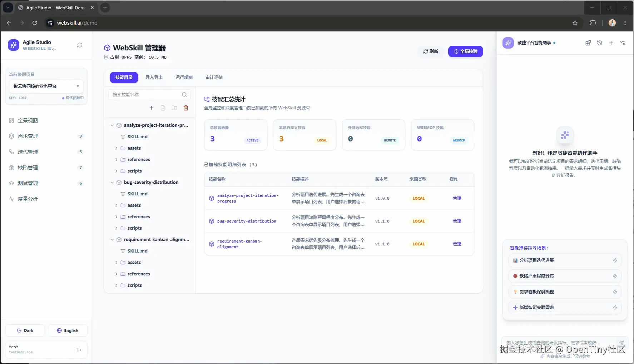Open assistant settings sliders icon
Image resolution: width=634 pixels, height=364 pixels.
pos(623,43)
